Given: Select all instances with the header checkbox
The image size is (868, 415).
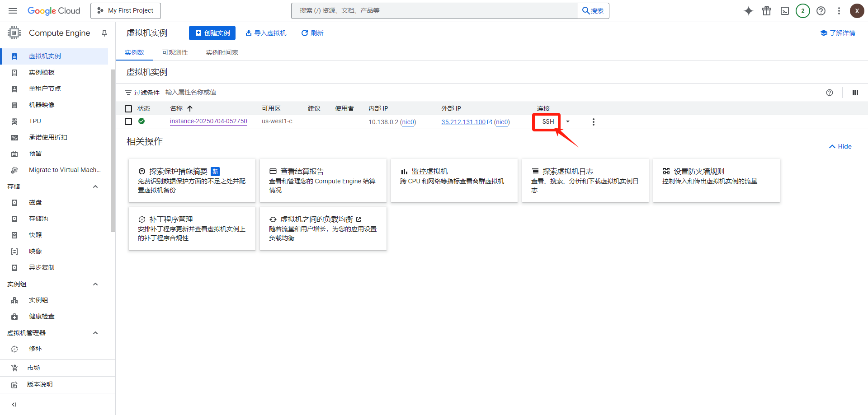Looking at the screenshot, I should point(128,109).
